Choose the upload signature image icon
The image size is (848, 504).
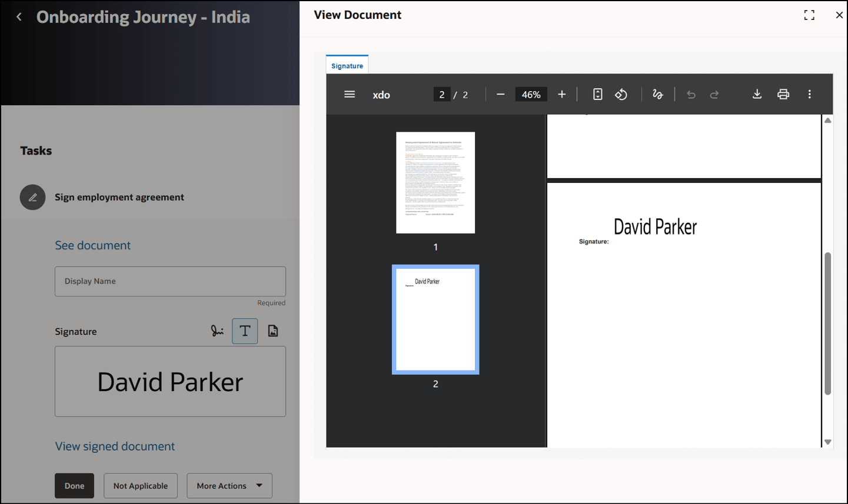273,331
